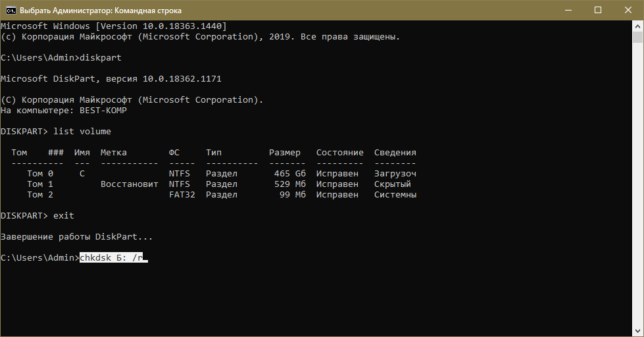Click the "exit" command after DISKPART prompt

(64, 216)
